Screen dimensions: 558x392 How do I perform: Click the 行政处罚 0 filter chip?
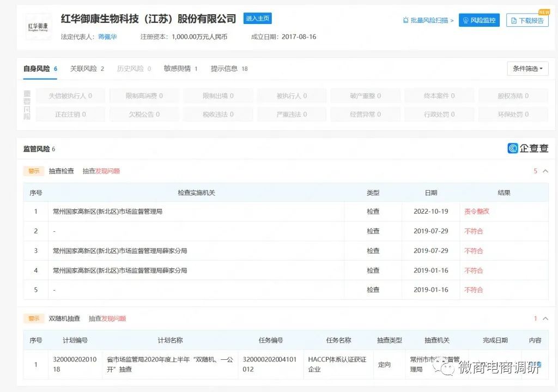439,114
